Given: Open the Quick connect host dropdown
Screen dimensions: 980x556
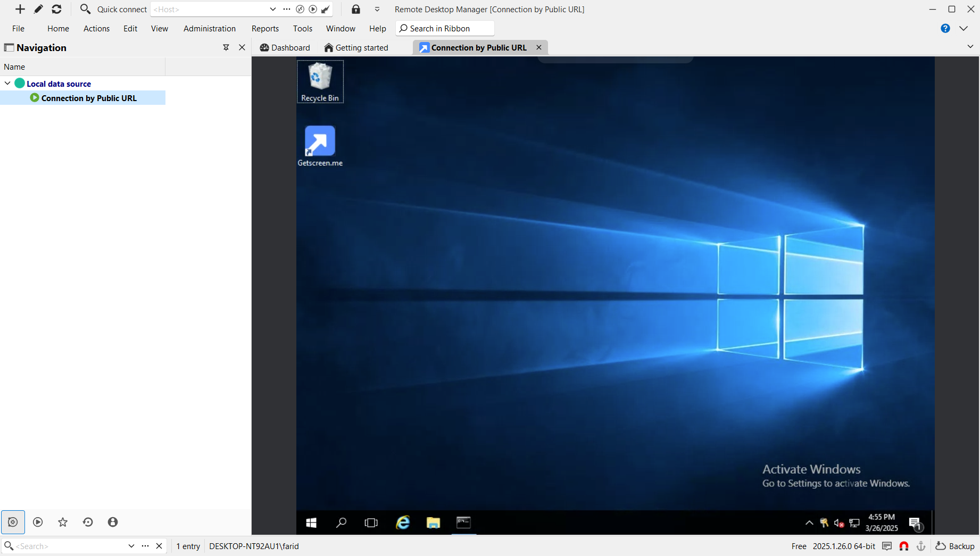Looking at the screenshot, I should point(273,9).
